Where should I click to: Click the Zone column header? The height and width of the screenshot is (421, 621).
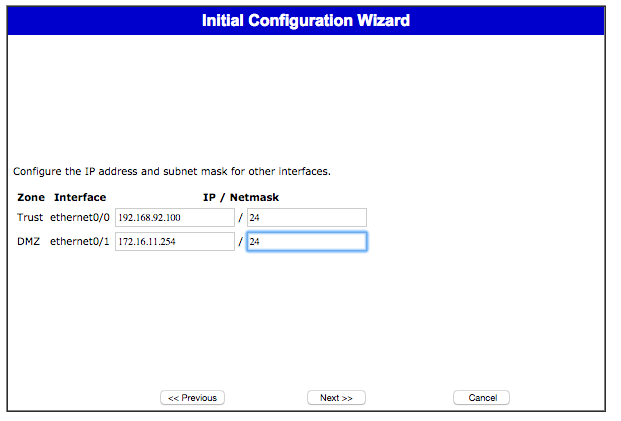click(x=31, y=197)
